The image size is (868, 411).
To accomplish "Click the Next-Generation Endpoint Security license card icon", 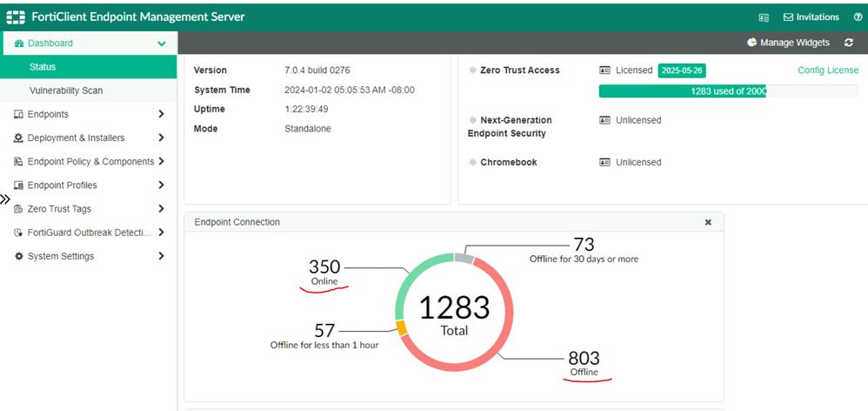I will 604,120.
